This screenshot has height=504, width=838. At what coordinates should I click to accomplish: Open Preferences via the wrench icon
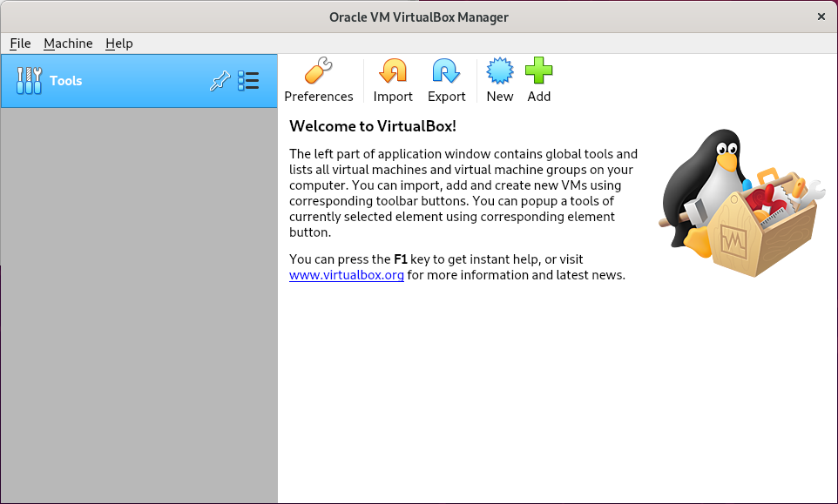click(319, 71)
